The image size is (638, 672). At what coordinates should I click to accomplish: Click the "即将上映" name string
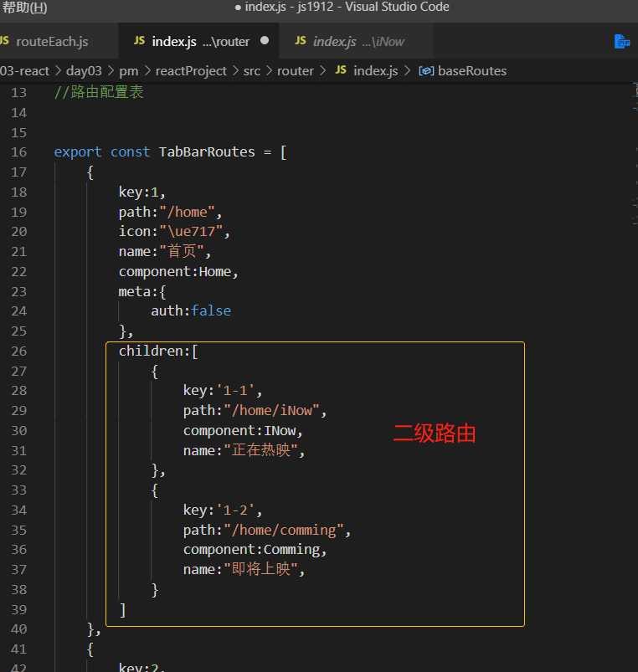click(x=260, y=569)
